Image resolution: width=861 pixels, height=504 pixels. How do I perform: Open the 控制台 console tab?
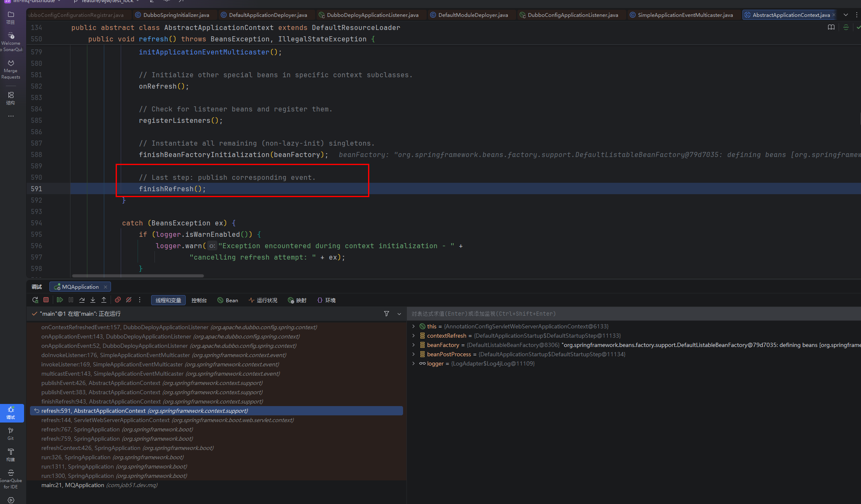[x=199, y=300]
